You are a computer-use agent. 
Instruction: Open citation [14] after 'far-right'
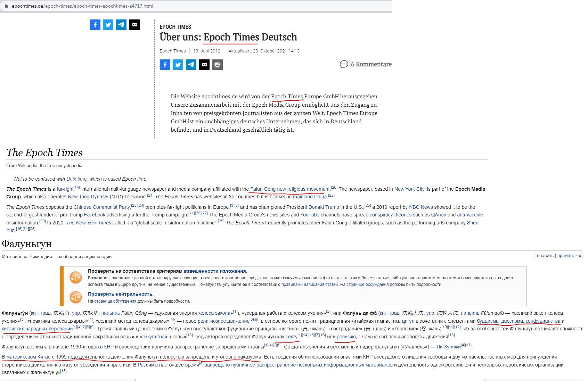pyautogui.click(x=77, y=188)
